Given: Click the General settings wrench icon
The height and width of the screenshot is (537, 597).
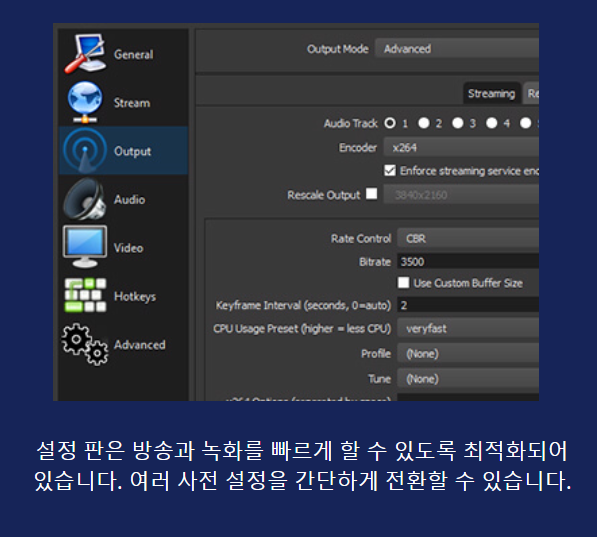Looking at the screenshot, I should 85,54.
